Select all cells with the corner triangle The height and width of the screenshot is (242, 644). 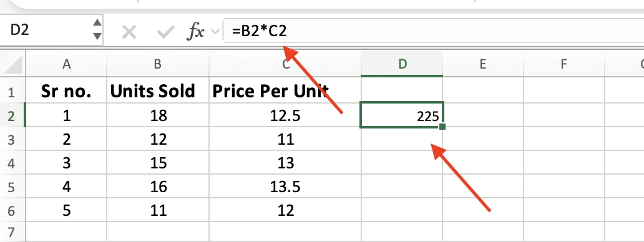pos(12,64)
